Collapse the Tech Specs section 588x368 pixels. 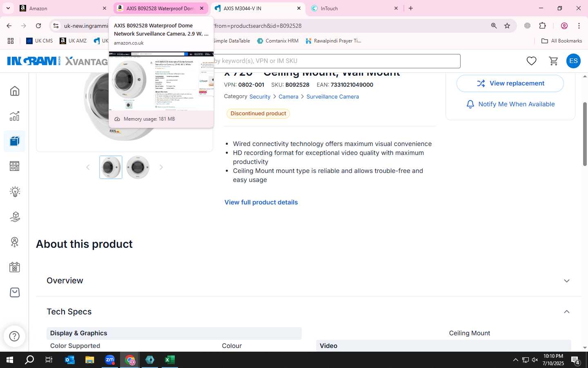(567, 312)
